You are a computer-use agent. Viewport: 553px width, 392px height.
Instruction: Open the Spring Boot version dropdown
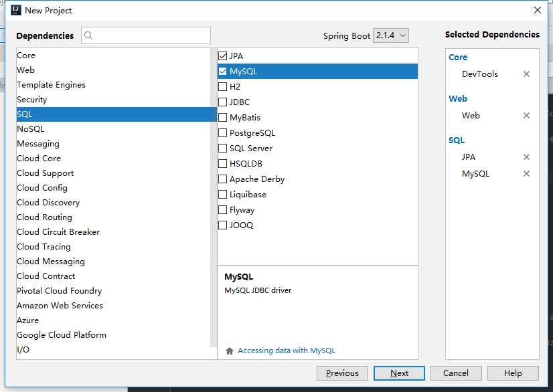pyautogui.click(x=391, y=35)
